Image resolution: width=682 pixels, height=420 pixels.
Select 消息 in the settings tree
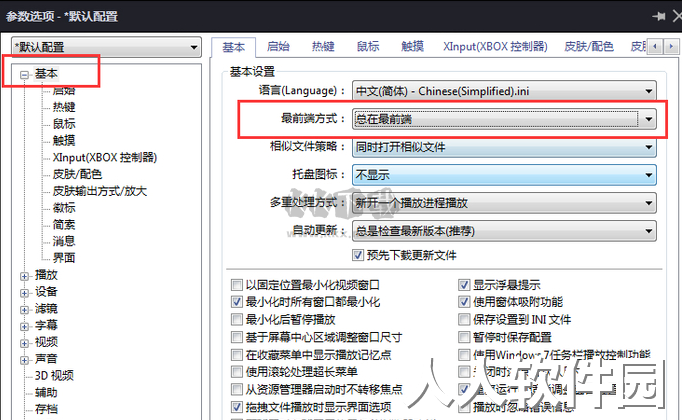(x=64, y=241)
